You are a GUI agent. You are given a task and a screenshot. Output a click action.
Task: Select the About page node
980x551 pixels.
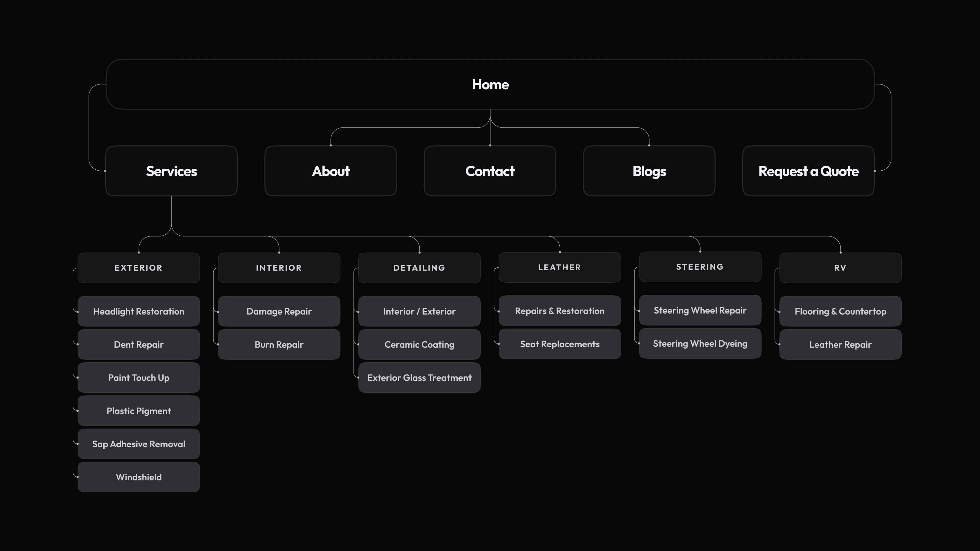(330, 171)
